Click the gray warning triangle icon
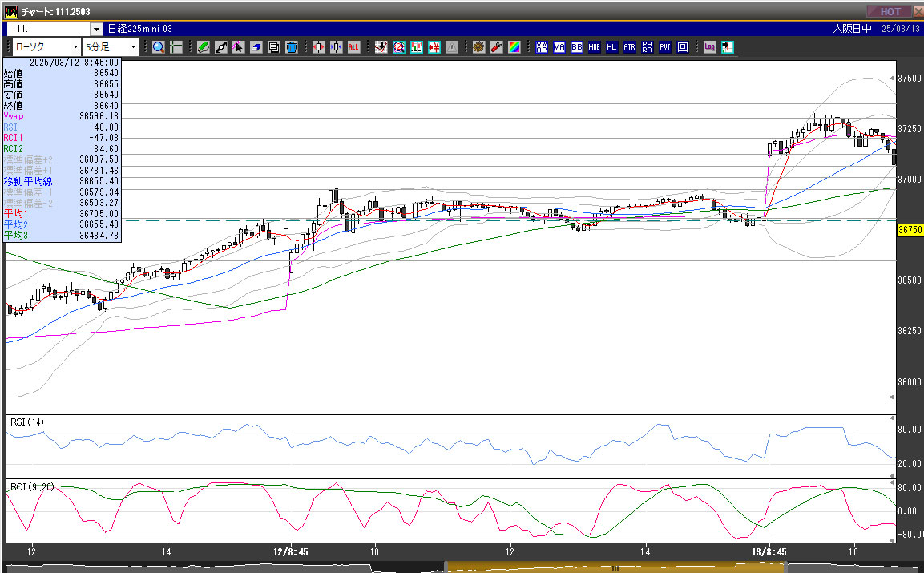 coord(452,47)
